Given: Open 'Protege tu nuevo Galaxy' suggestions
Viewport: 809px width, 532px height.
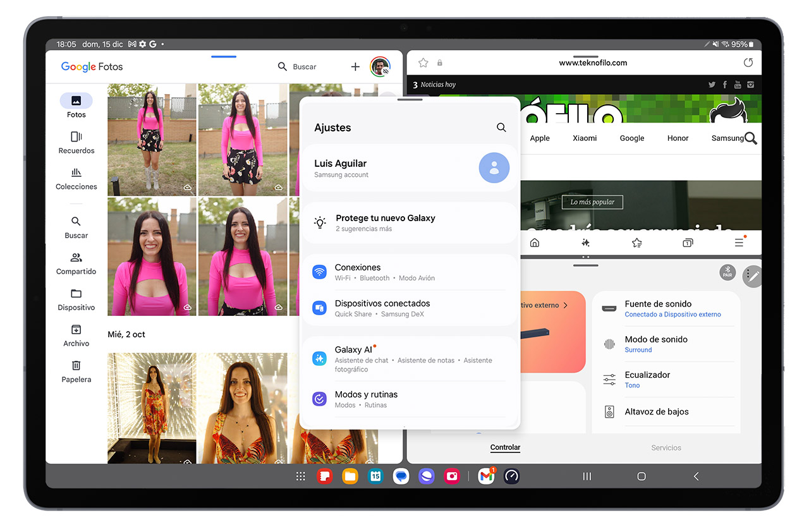Looking at the screenshot, I should 410,222.
